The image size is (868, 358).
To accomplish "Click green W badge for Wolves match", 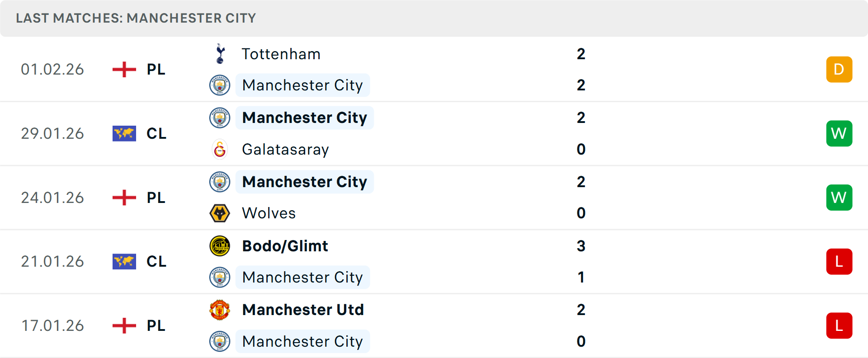I will 839,198.
